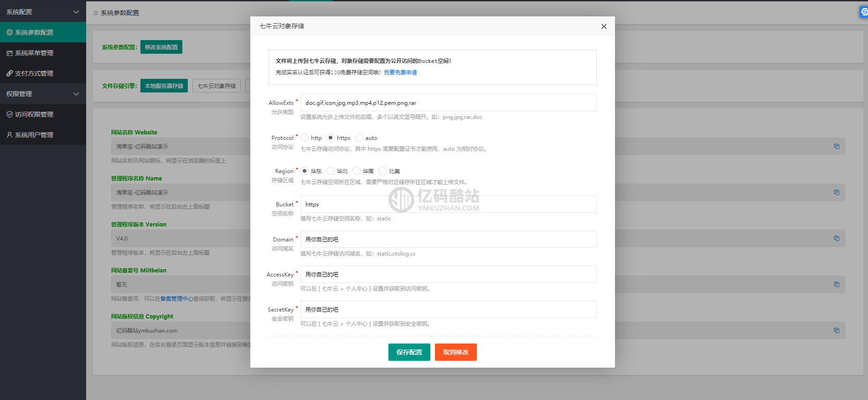Screen dimensions: 868x400
Task: Click the menu icon beside 系统菜单管理
Action: 10,53
